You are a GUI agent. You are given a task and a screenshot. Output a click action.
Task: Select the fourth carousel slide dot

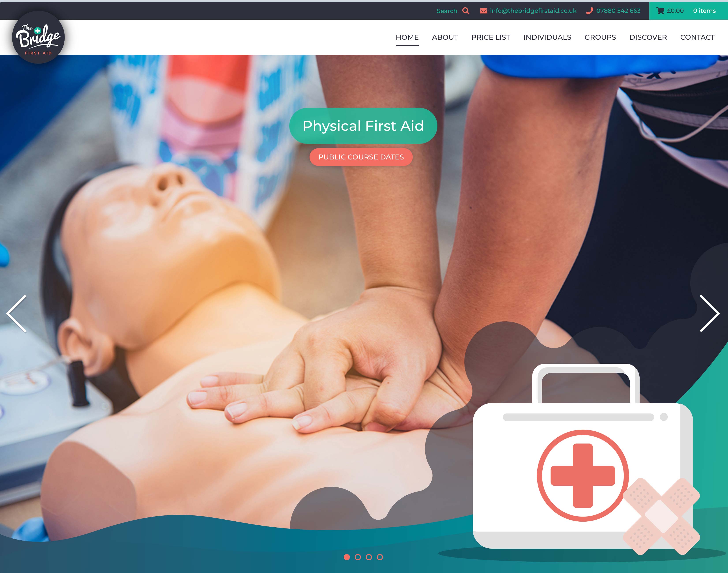click(x=380, y=557)
